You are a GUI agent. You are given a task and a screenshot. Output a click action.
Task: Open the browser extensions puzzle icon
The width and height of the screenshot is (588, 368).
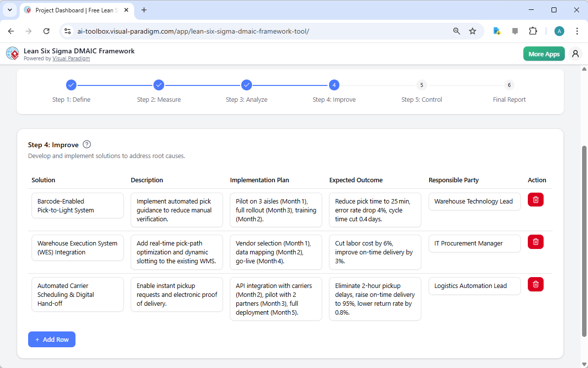tap(533, 31)
